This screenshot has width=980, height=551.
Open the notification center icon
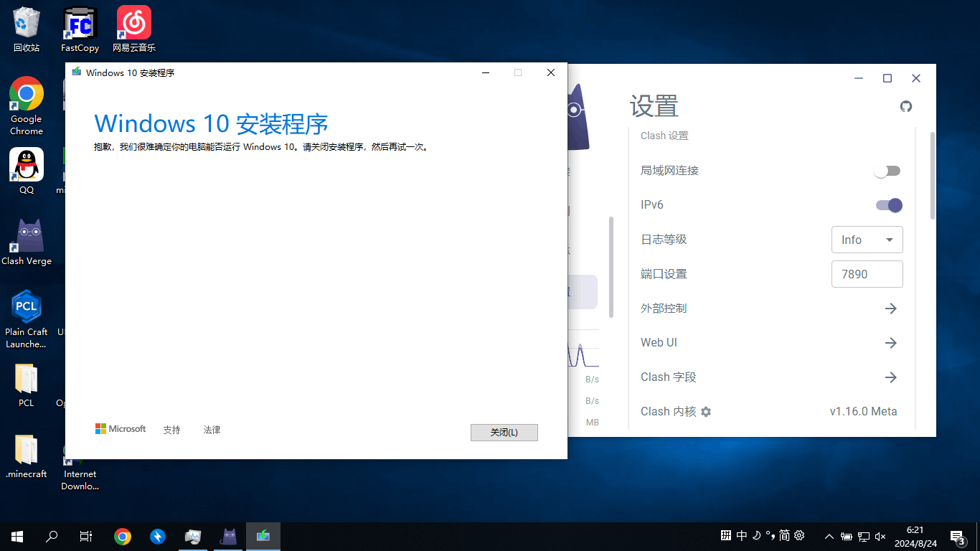click(958, 537)
